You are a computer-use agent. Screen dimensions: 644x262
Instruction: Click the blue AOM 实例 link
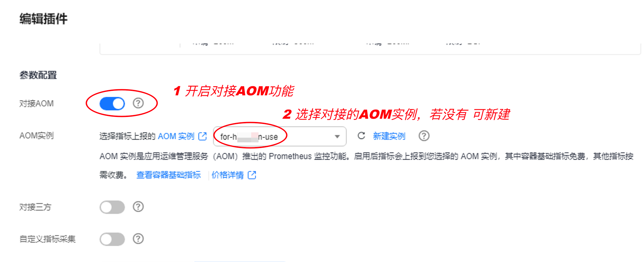pos(176,136)
